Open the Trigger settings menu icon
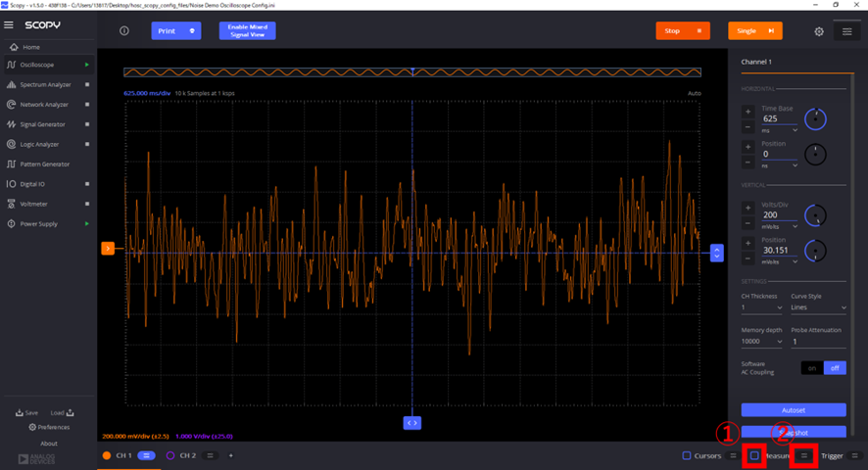Screen dimensions: 868x470 [854, 455]
